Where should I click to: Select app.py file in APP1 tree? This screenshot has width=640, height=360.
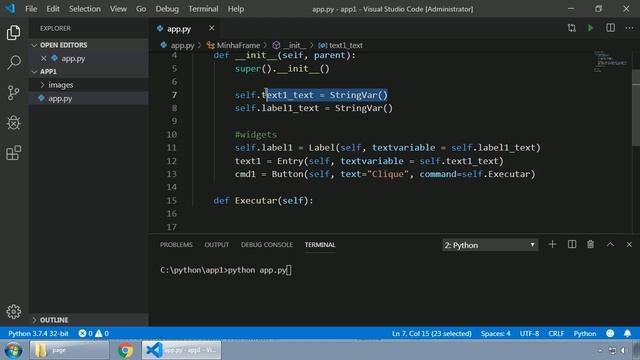[89, 98]
